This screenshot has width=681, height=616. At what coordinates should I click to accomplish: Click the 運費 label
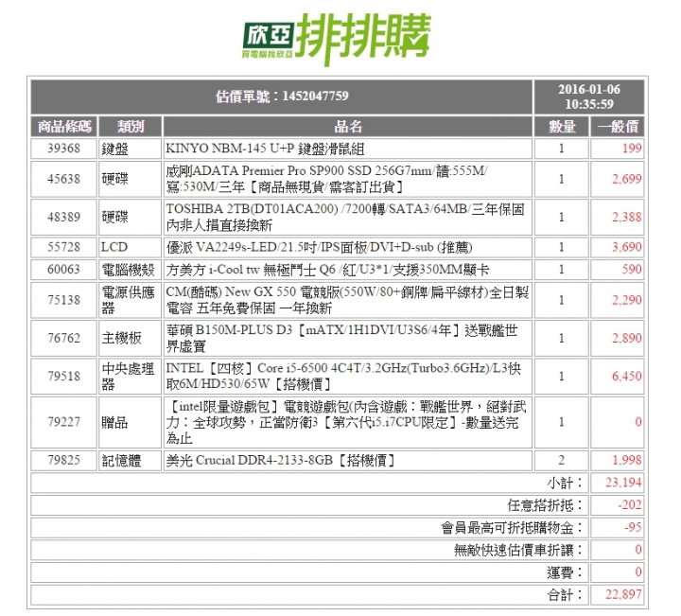click(565, 572)
